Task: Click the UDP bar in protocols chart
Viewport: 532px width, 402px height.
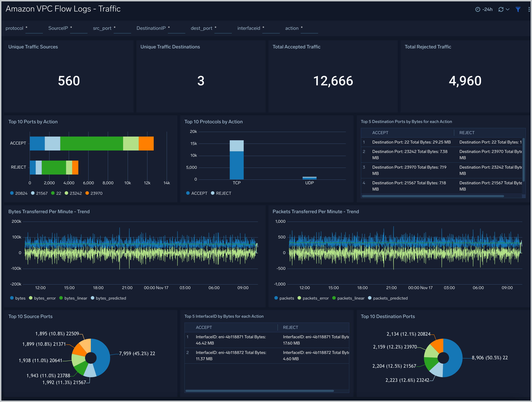Action: pyautogui.click(x=310, y=178)
